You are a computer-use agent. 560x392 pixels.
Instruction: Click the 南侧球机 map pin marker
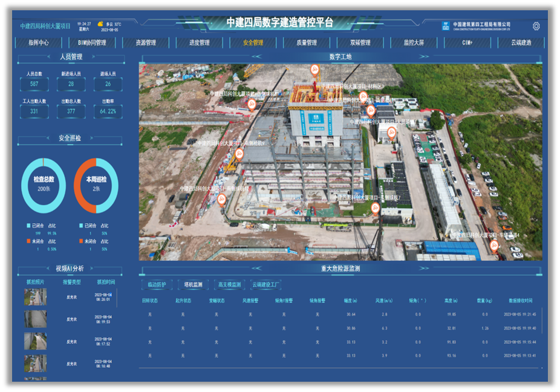222,199
